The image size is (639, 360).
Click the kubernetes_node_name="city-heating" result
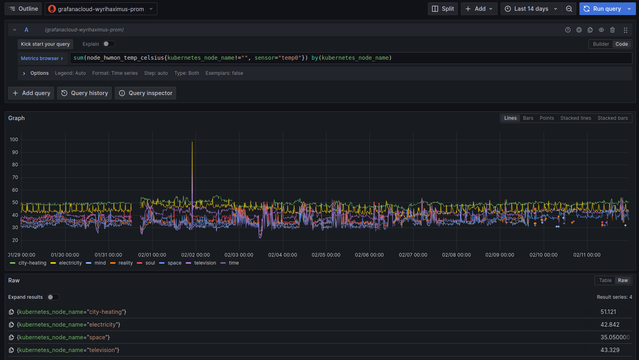71,312
